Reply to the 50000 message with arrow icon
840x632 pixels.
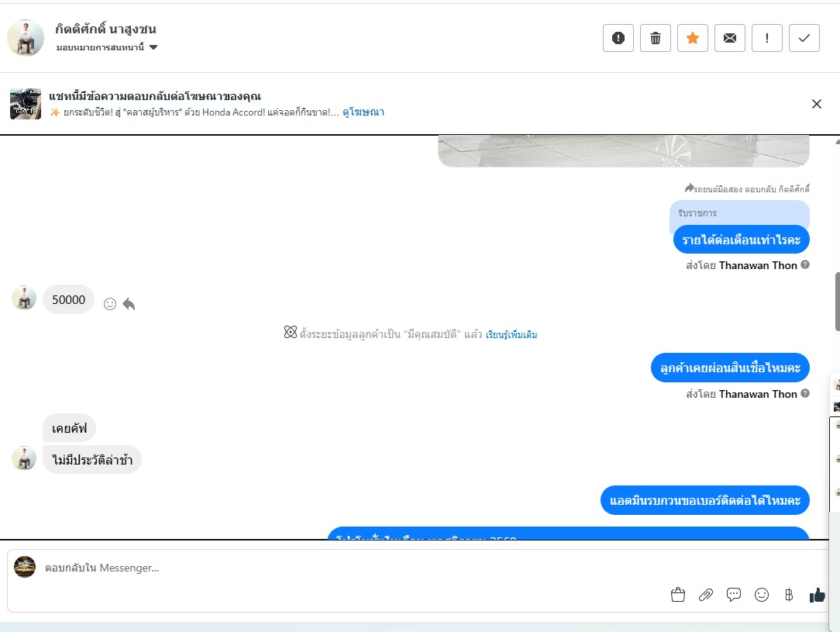(129, 304)
